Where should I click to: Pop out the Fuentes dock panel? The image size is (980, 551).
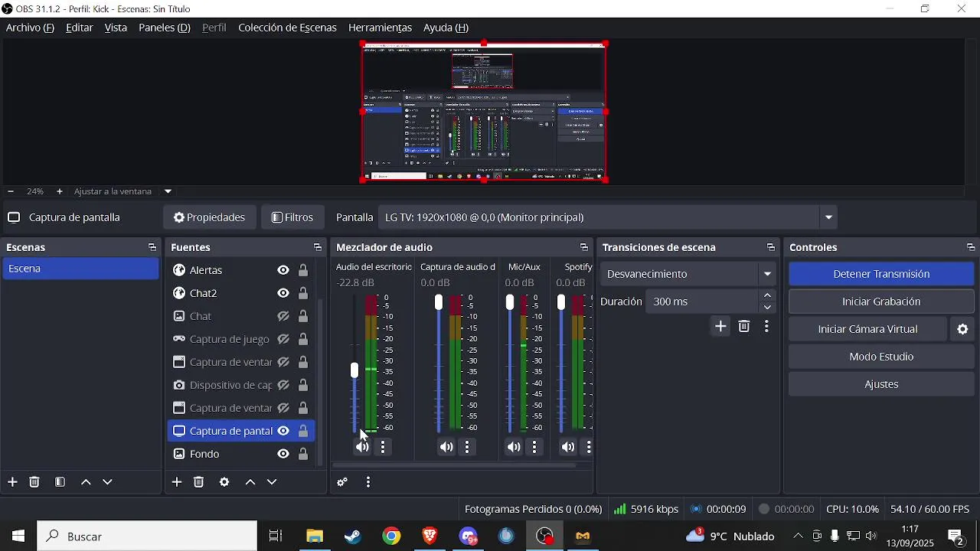pos(317,248)
